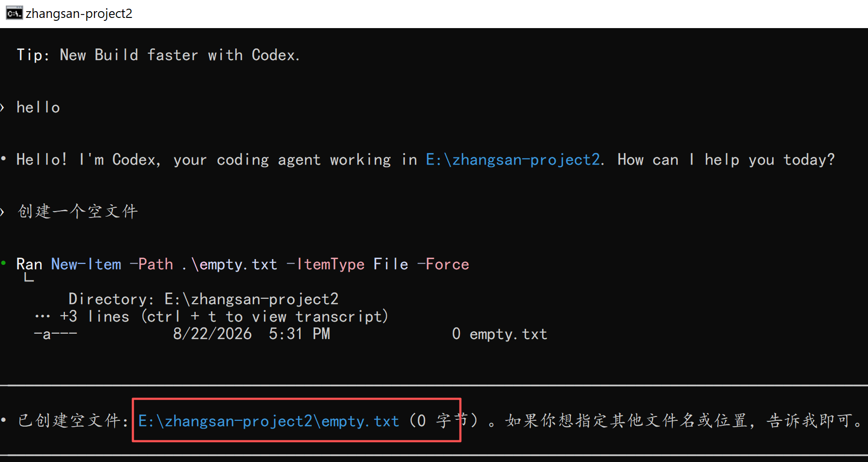The height and width of the screenshot is (462, 868).
Task: Click the green bullet before Ran New-Item
Action: pyautogui.click(x=3, y=263)
